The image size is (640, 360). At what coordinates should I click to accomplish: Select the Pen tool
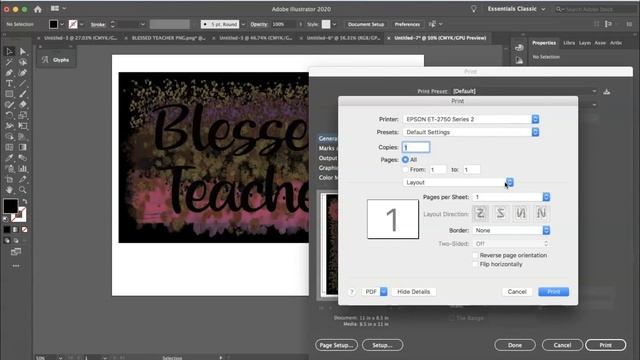(x=9, y=73)
